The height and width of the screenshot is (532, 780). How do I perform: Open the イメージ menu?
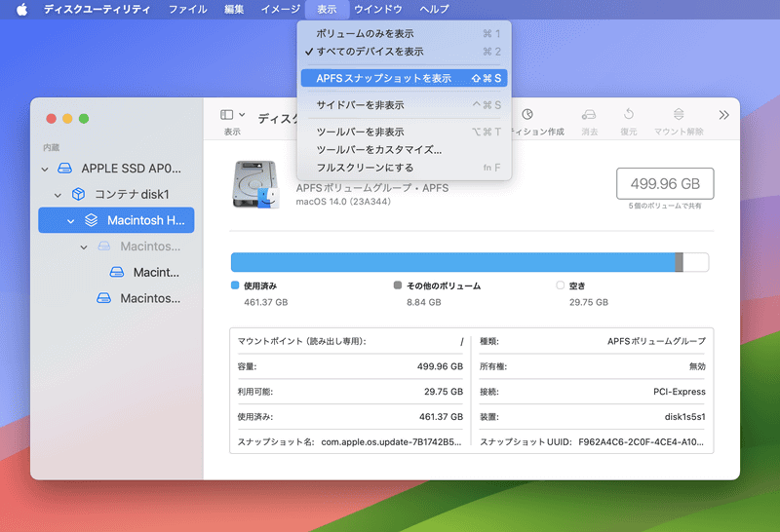(281, 9)
